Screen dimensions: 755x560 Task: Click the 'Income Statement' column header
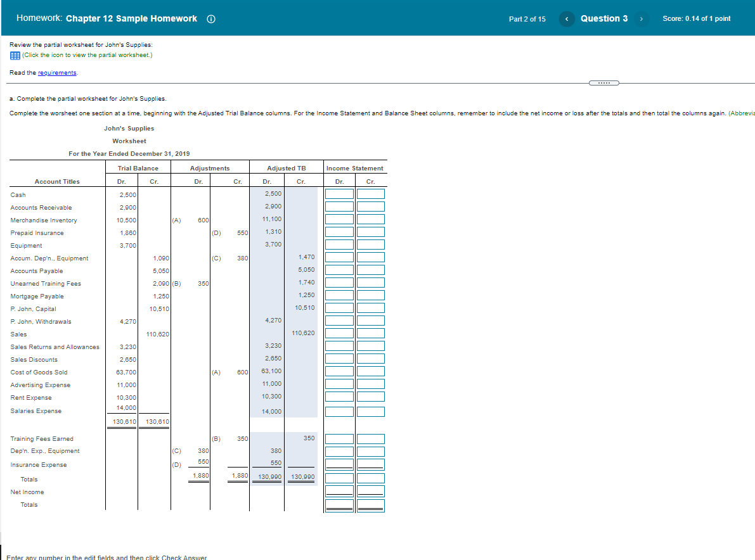point(355,169)
